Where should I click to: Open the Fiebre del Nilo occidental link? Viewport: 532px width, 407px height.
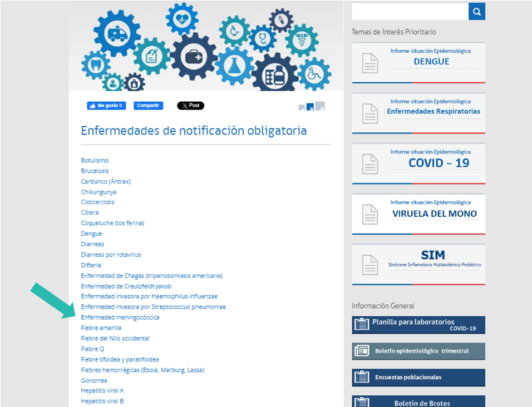(115, 338)
